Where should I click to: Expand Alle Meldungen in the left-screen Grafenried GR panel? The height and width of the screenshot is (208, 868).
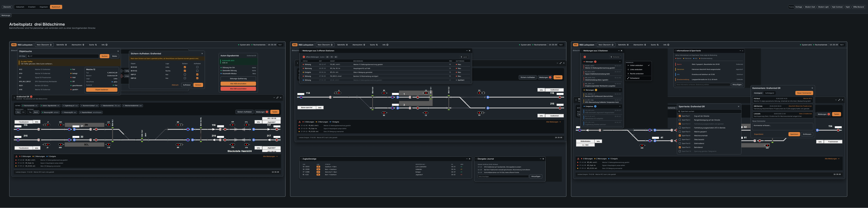coord(271,157)
